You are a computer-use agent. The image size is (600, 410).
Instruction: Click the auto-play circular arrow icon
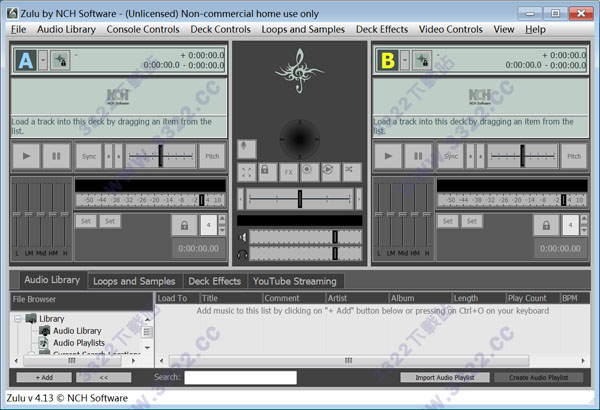pyautogui.click(x=330, y=172)
